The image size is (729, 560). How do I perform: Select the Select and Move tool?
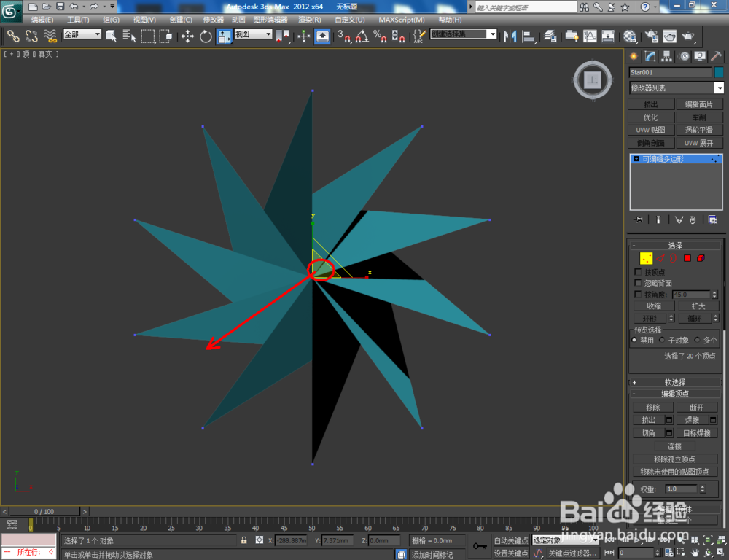(x=187, y=36)
